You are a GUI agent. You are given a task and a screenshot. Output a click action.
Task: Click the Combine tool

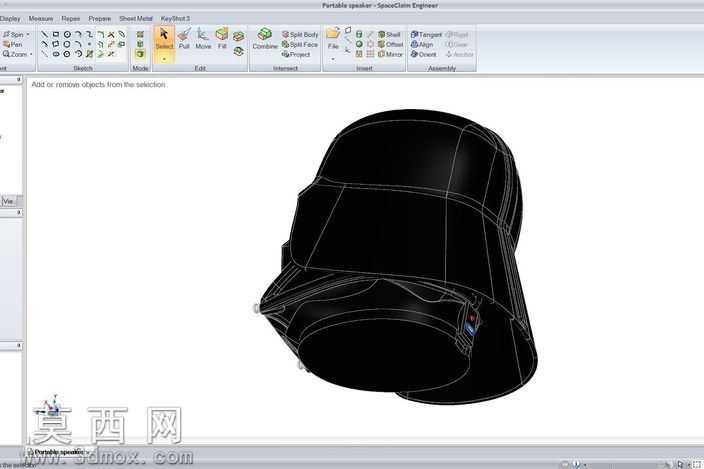(265, 39)
